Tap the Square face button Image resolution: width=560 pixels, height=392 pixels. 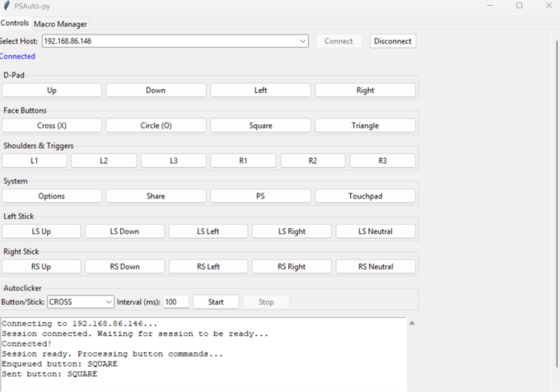tap(260, 126)
